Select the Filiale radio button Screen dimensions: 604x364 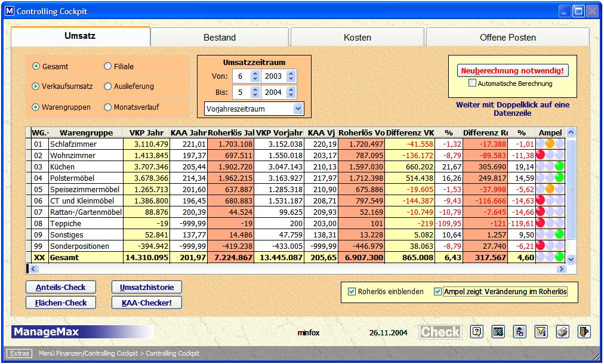(108, 67)
